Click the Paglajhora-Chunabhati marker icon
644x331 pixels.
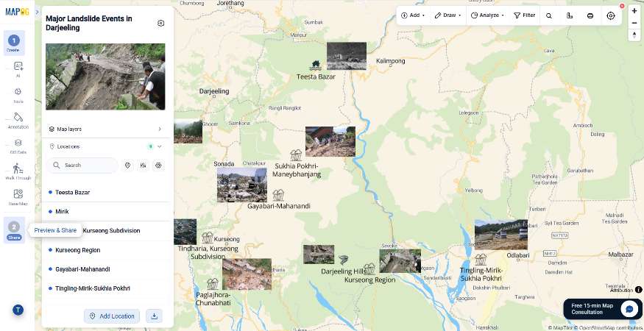click(x=213, y=284)
